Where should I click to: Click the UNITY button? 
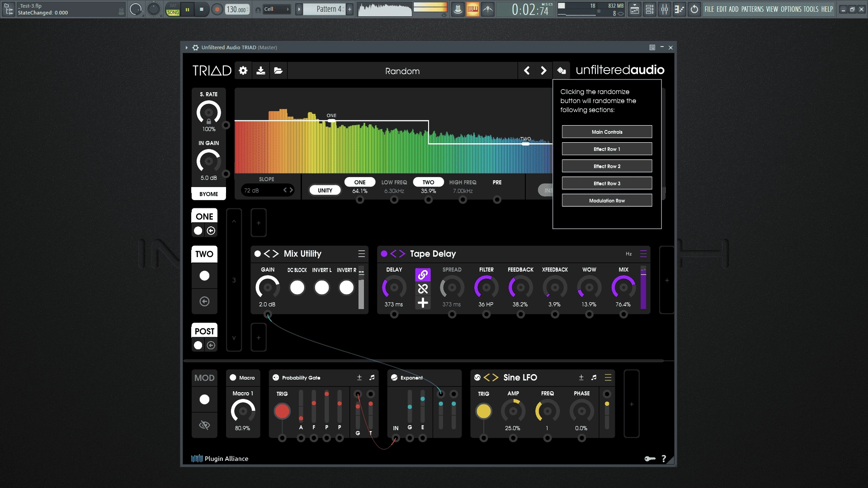325,190
